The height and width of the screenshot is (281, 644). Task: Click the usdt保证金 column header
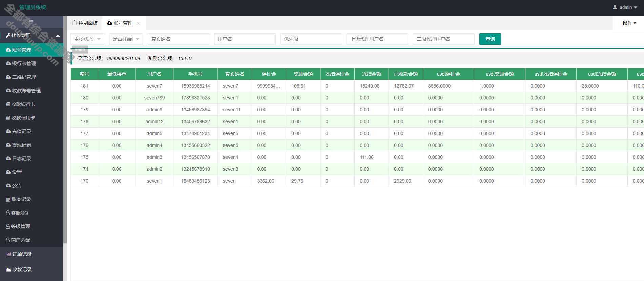449,74
